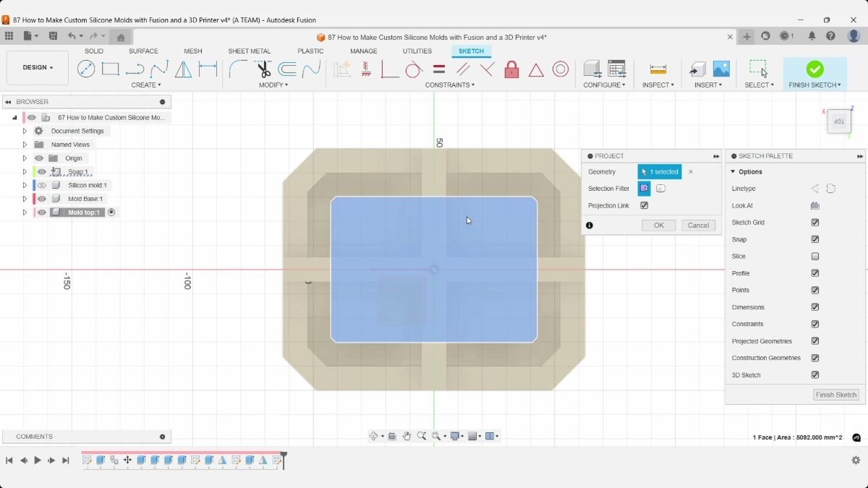Open the Look At tool in Sketch Palette
This screenshot has width=868, height=488.
[x=815, y=206]
